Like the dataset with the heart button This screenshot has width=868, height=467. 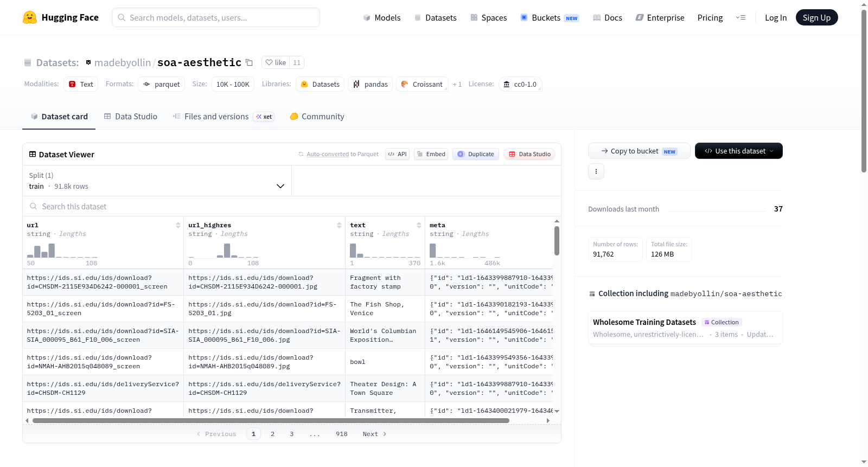[x=276, y=62]
